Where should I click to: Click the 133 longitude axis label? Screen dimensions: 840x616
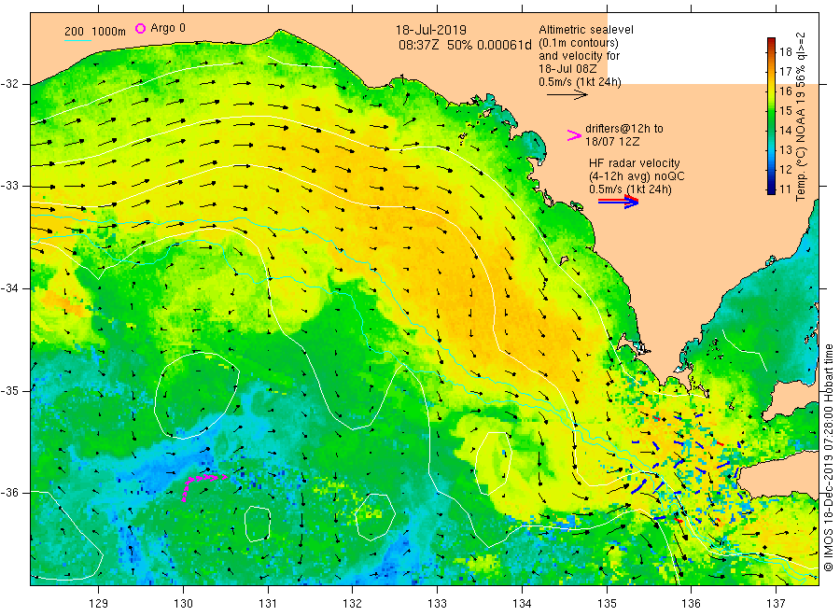pyautogui.click(x=437, y=604)
